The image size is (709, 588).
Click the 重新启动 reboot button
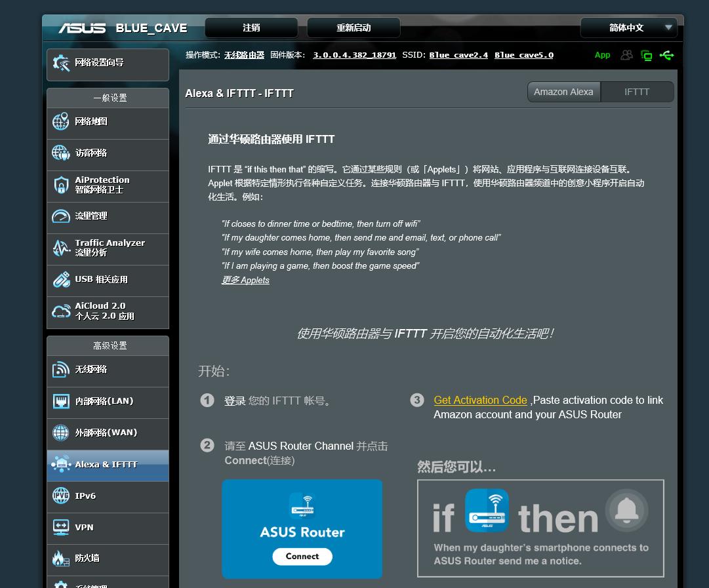(354, 28)
